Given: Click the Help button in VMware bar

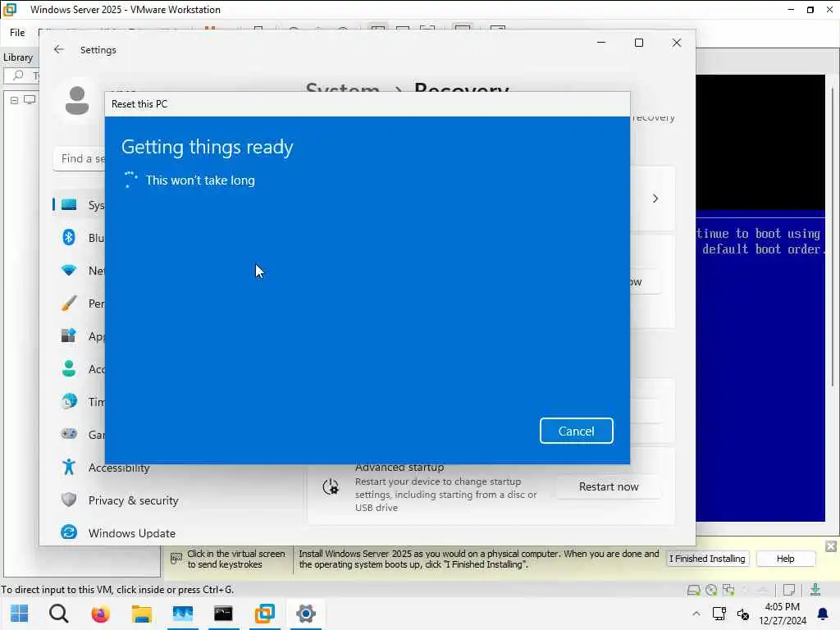Looking at the screenshot, I should coord(785,559).
